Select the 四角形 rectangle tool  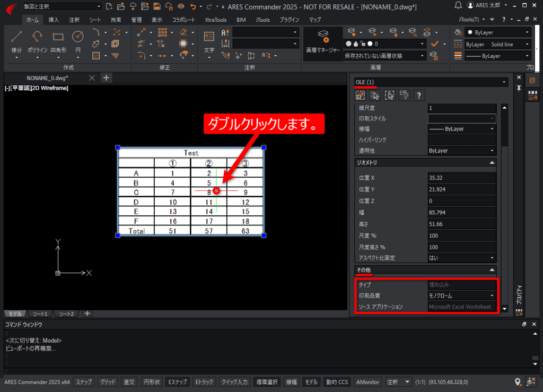[58, 41]
